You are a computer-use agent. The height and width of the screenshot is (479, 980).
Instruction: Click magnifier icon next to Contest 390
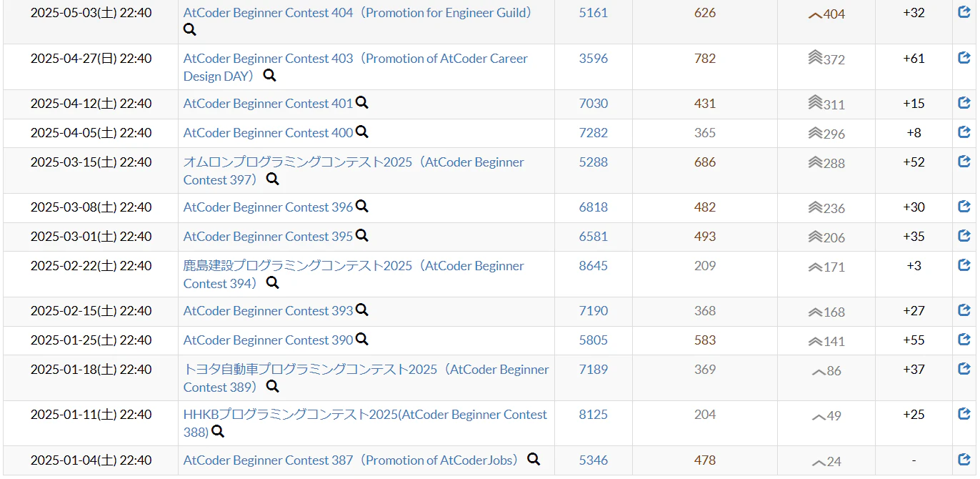[362, 340]
